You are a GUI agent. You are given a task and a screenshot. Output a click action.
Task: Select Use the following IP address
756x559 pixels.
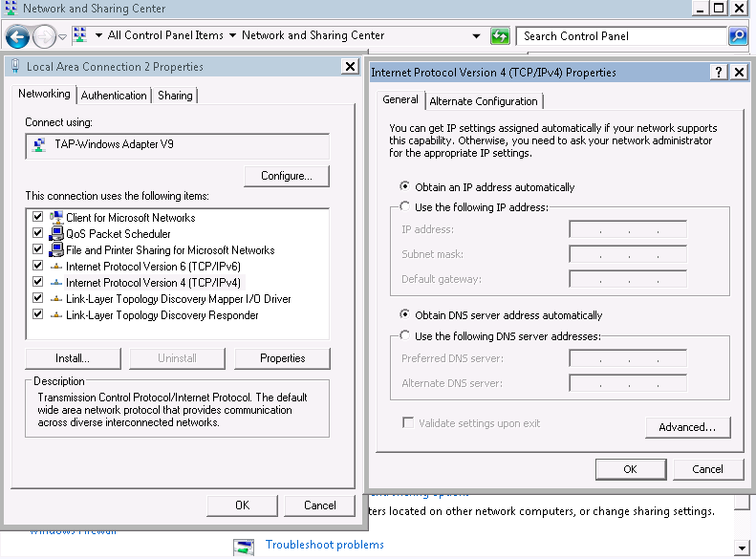[405, 206]
